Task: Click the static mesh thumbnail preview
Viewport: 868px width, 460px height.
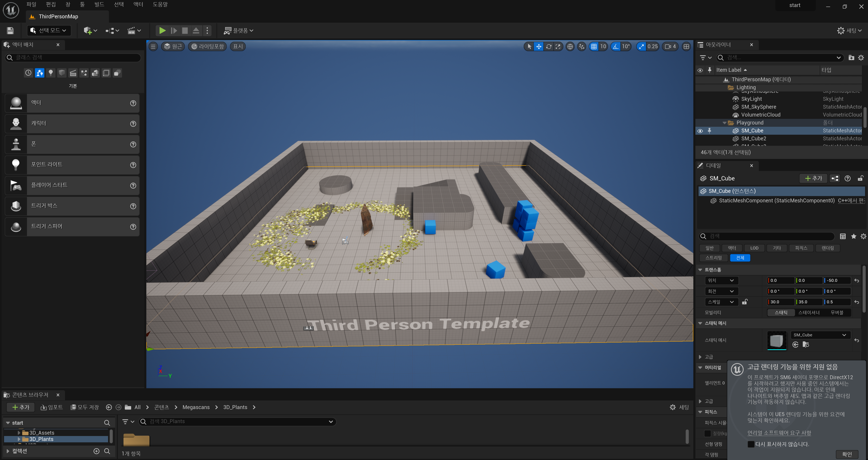Action: pyautogui.click(x=776, y=340)
